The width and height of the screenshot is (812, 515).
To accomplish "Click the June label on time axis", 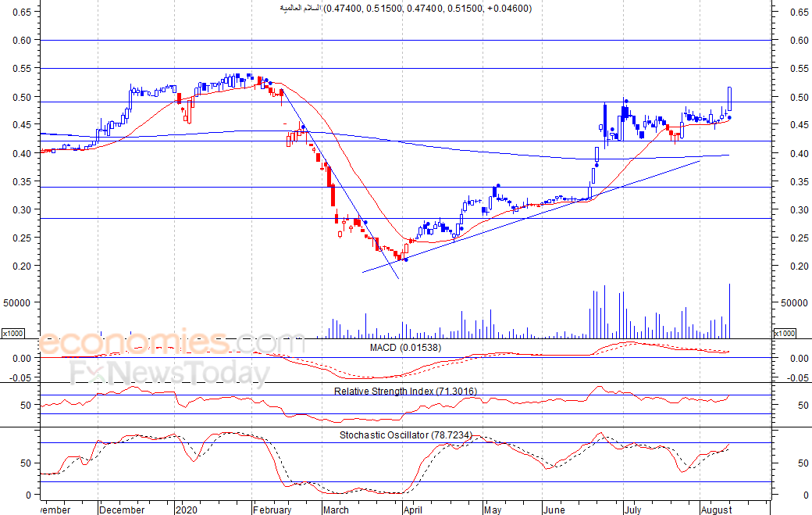I will coord(554,510).
